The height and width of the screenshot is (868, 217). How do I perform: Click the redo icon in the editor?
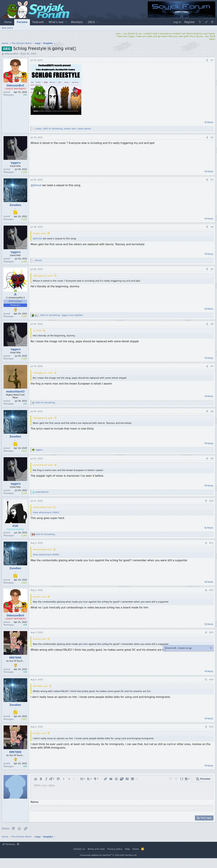pos(176,779)
